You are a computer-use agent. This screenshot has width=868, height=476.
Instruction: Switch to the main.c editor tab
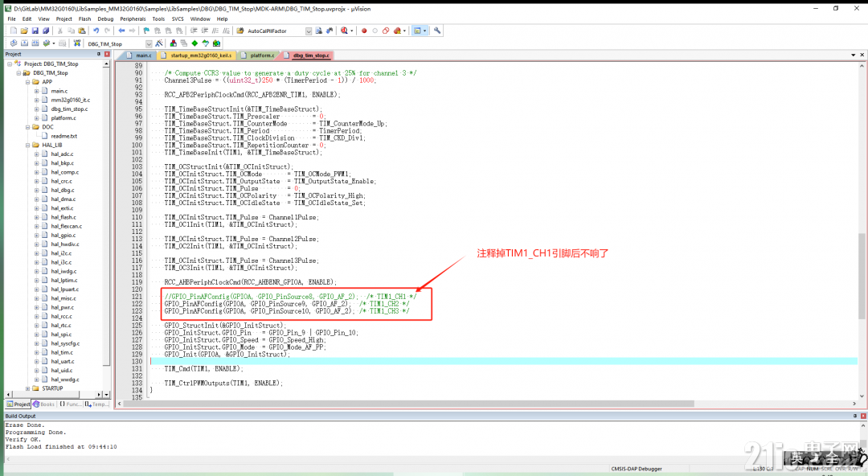pyautogui.click(x=139, y=55)
